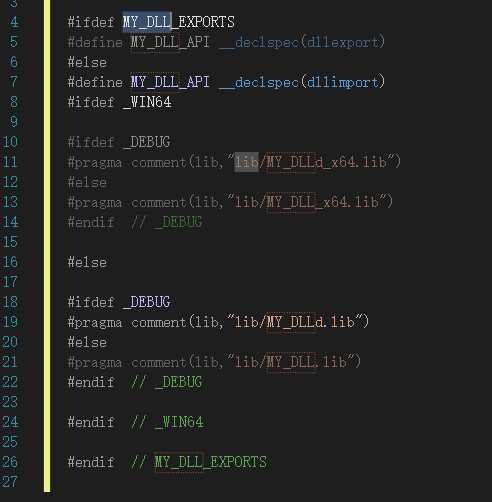
Task: Click #pragma on line 19
Action: pyautogui.click(x=95, y=323)
